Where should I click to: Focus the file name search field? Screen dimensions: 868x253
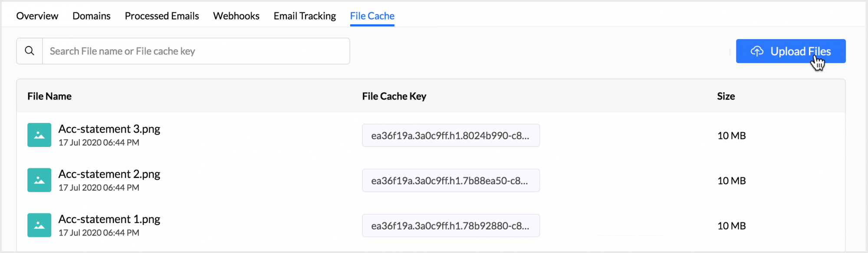pos(196,51)
